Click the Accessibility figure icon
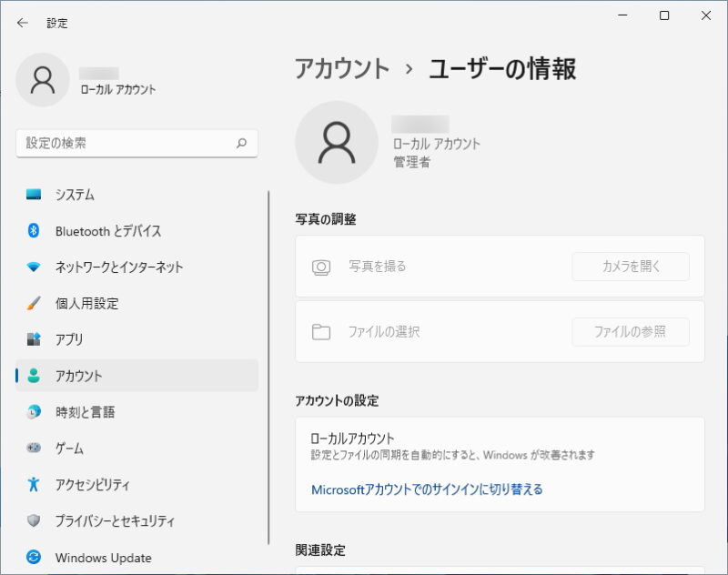The image size is (728, 575). click(34, 485)
